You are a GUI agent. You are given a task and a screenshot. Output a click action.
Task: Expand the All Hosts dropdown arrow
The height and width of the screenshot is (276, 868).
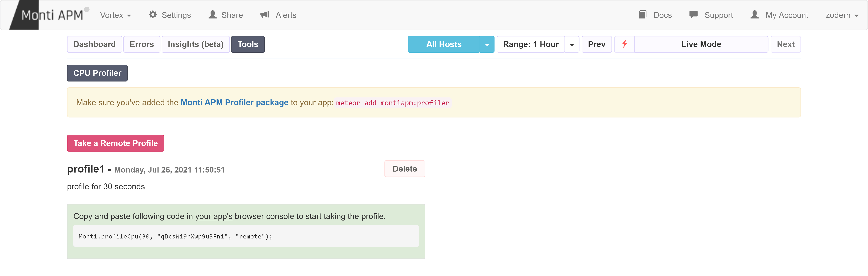(x=487, y=45)
